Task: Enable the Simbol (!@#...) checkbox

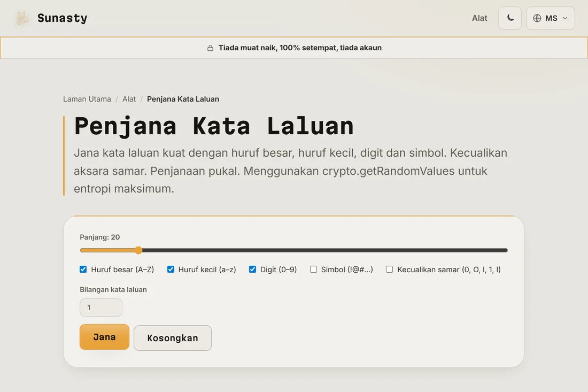Action: 313,270
